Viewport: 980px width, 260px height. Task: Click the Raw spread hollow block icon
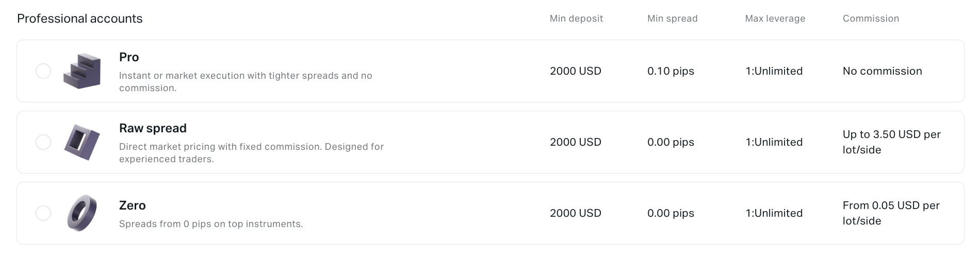82,142
